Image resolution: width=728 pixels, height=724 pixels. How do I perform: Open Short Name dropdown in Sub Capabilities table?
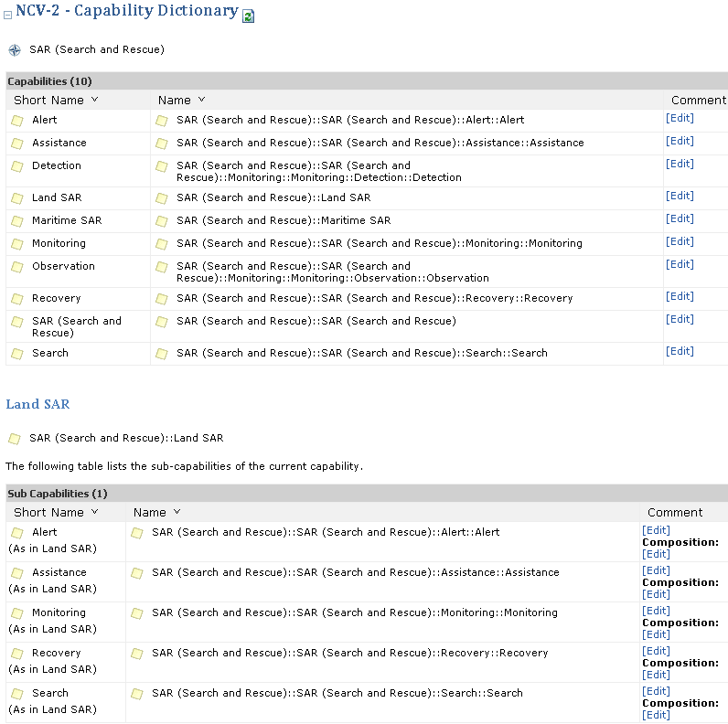(95, 512)
